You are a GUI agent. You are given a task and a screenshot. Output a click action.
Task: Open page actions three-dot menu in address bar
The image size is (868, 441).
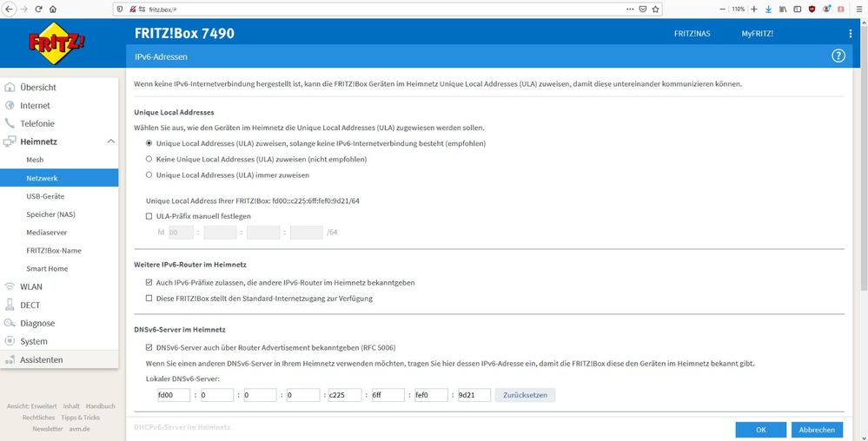tap(630, 10)
